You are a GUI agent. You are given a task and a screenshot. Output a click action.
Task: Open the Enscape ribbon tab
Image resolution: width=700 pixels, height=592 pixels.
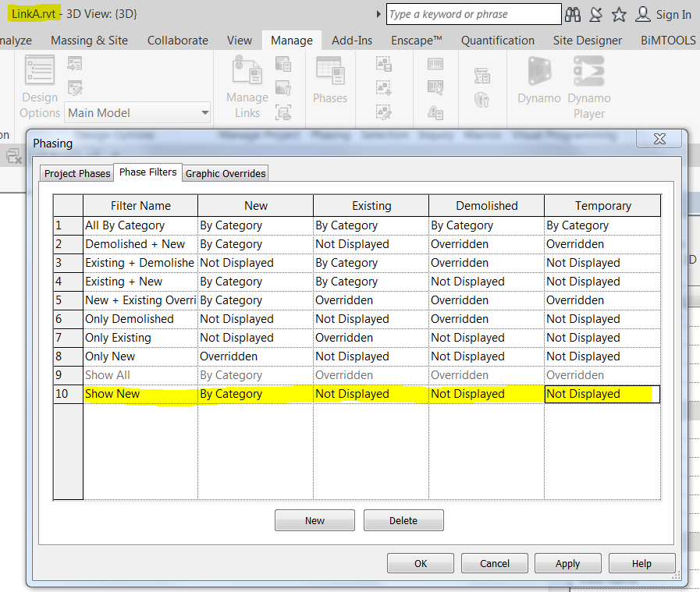[x=417, y=41]
